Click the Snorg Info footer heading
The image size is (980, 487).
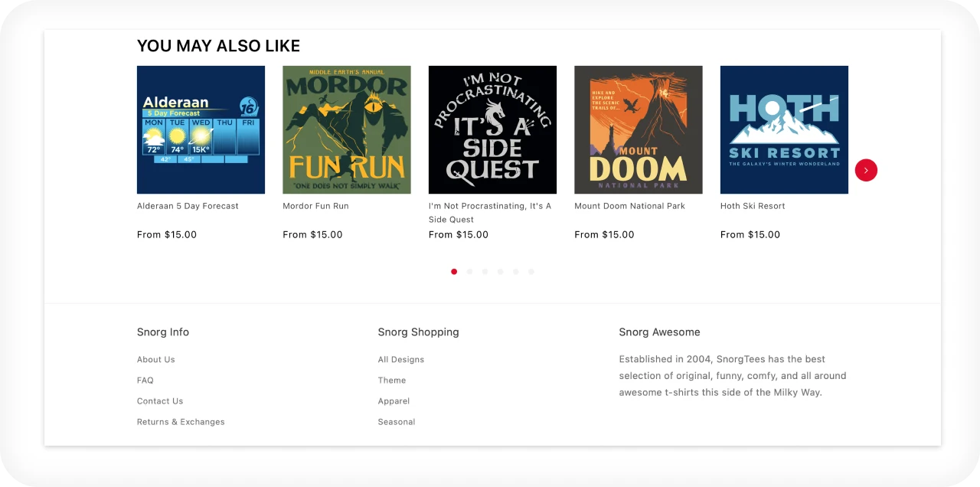point(163,332)
